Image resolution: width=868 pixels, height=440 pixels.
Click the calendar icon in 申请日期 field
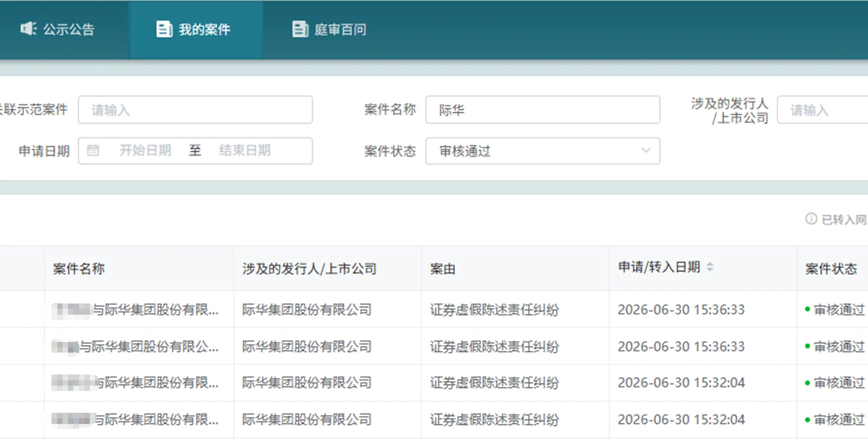(93, 151)
